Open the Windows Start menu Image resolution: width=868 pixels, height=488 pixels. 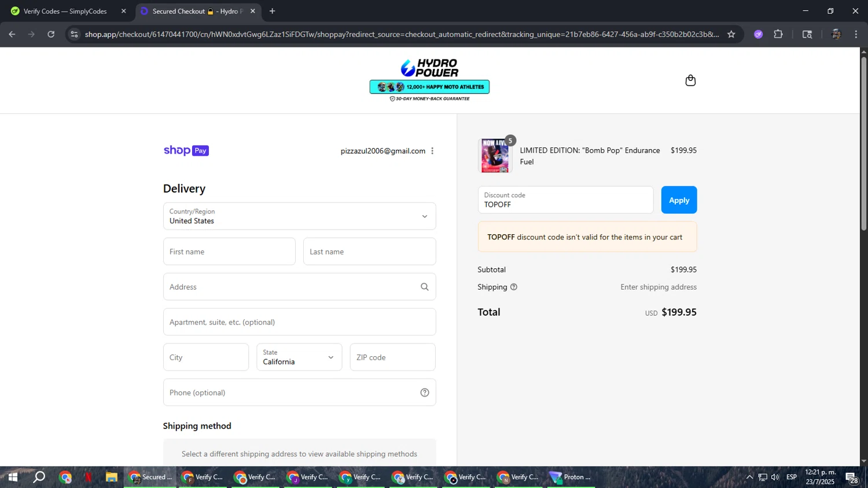click(13, 477)
